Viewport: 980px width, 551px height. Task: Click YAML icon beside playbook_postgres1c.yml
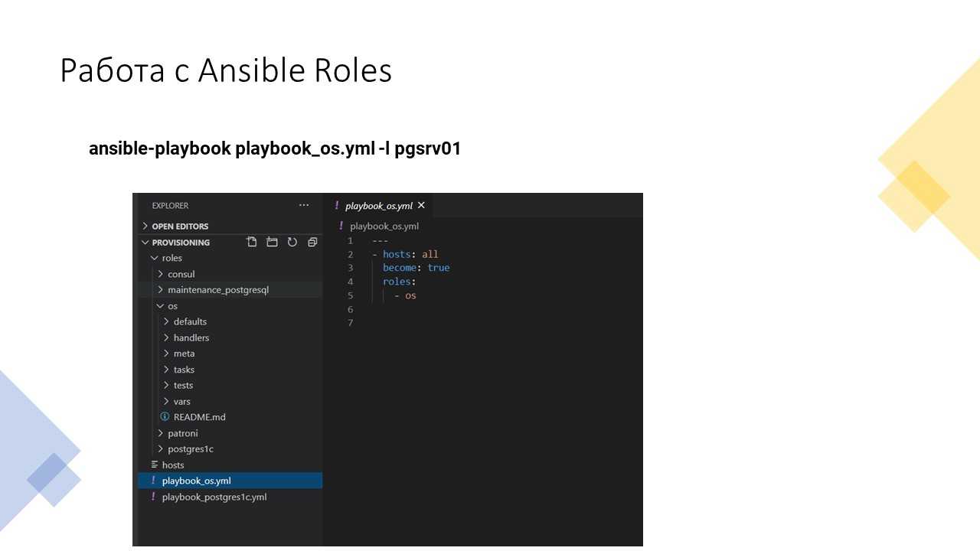tap(154, 497)
